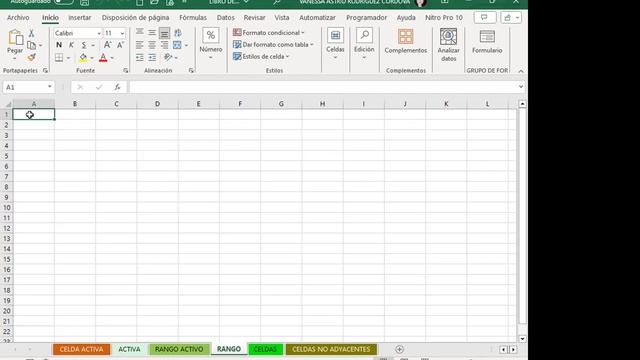Click the Format Painter brush icon
The image size is (640, 360).
[31, 57]
